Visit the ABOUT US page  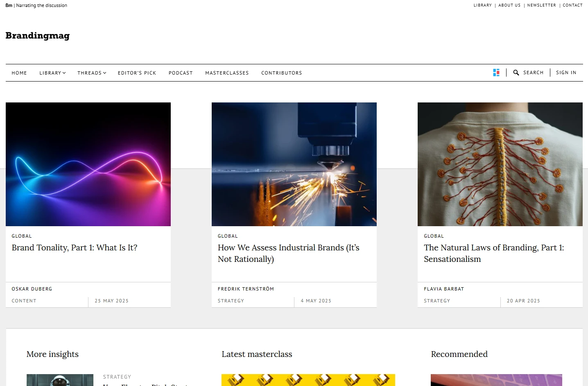click(509, 5)
